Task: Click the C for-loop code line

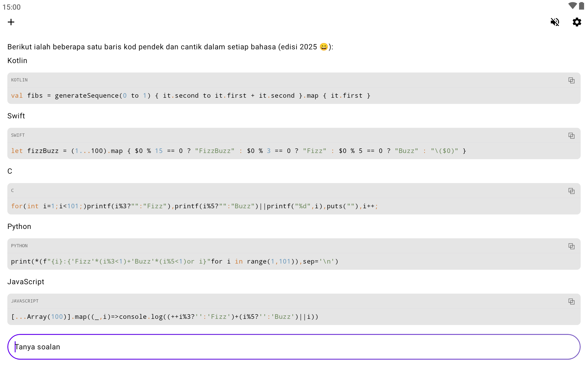Action: click(194, 206)
